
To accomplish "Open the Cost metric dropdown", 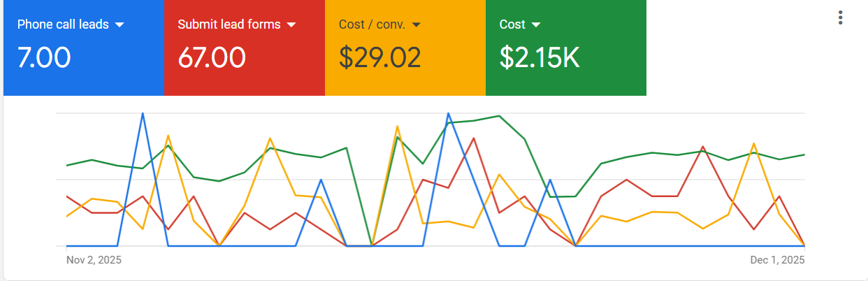I will pyautogui.click(x=536, y=24).
